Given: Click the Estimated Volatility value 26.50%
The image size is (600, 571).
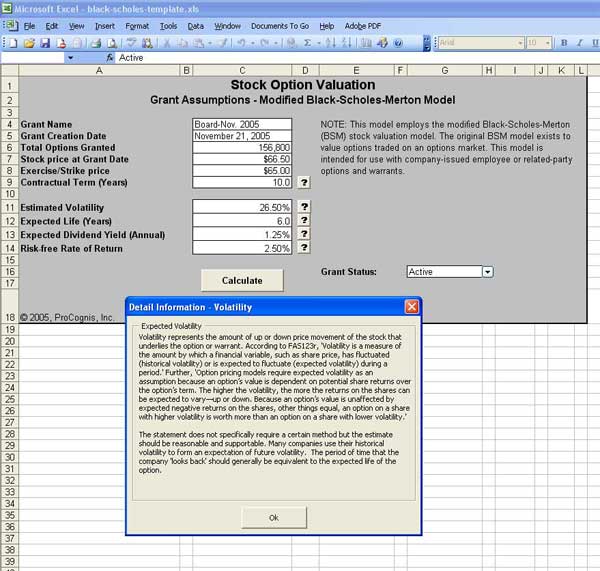Looking at the screenshot, I should (242, 207).
